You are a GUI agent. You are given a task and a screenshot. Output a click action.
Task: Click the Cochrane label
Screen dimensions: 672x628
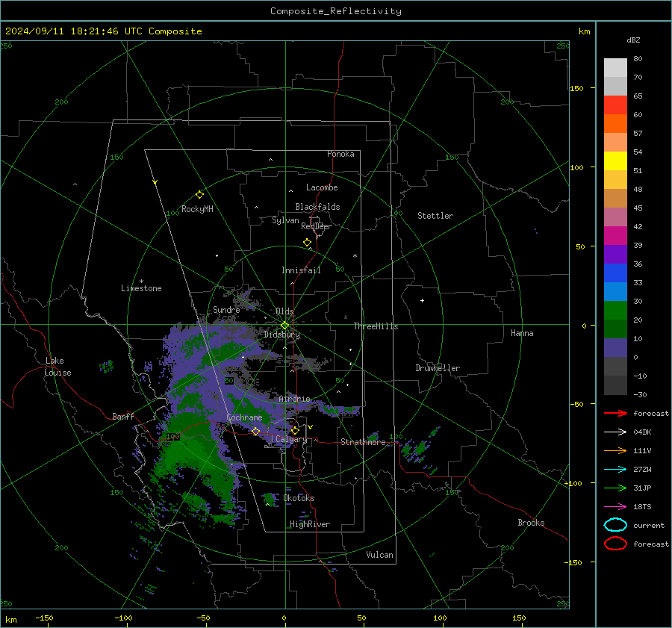point(244,417)
